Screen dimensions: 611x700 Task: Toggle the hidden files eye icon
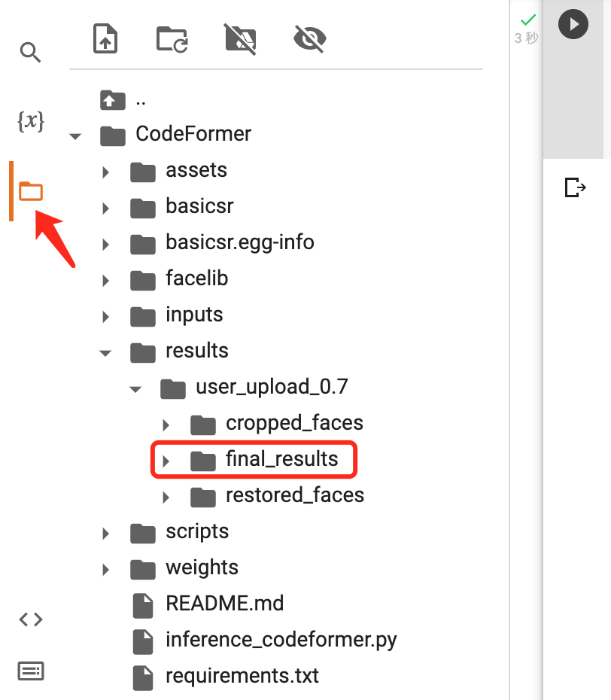pyautogui.click(x=309, y=38)
